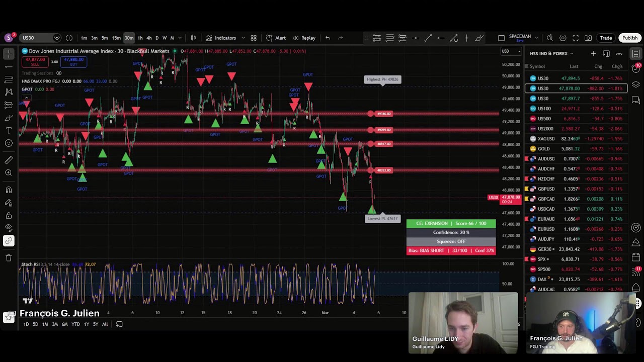The image size is (644, 362).
Task: Toggle fullscreen mode
Action: [x=576, y=38]
